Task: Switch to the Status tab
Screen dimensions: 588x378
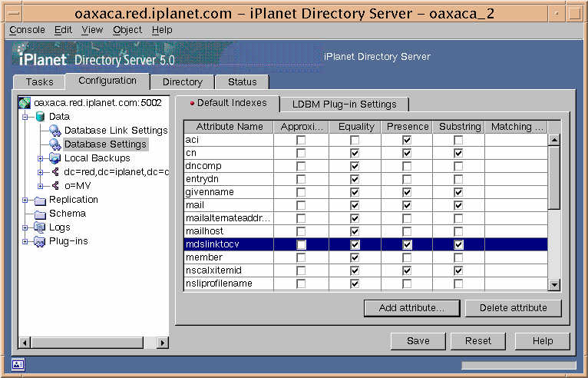Action: click(243, 82)
